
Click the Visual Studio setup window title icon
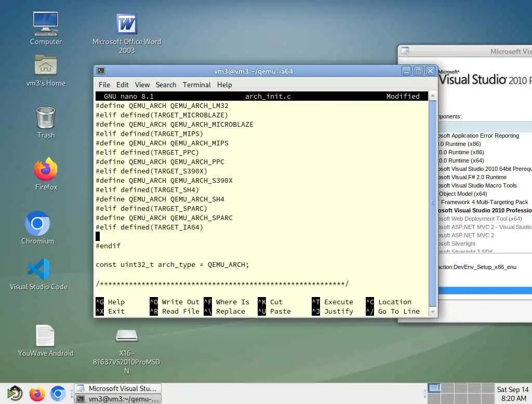[x=405, y=51]
